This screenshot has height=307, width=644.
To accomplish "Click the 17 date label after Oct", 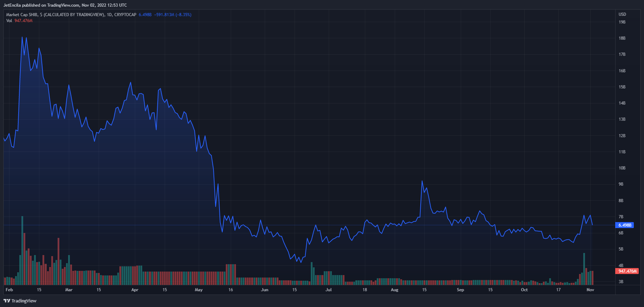I will 558,290.
